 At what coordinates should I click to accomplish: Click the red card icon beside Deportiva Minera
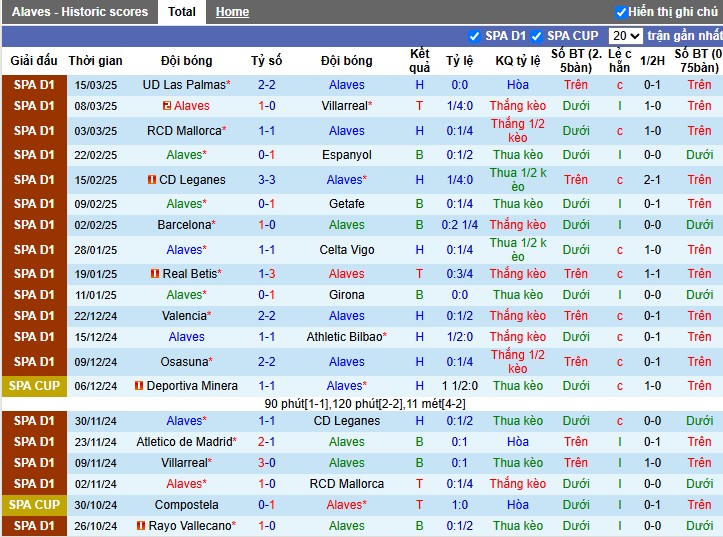[139, 386]
